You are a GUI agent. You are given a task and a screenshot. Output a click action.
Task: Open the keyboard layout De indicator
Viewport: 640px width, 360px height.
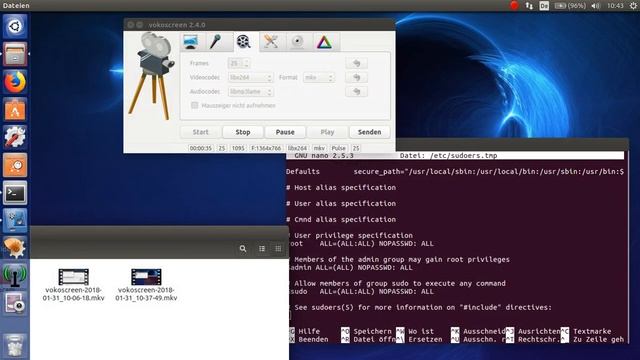coord(544,5)
